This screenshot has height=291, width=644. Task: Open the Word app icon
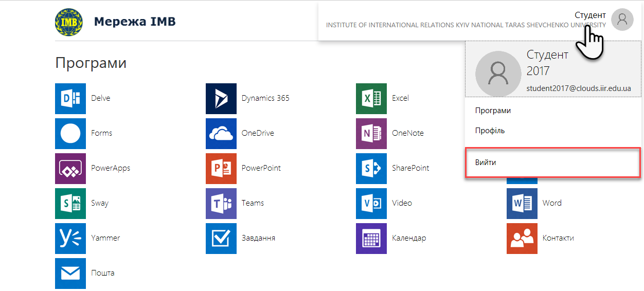pyautogui.click(x=522, y=203)
